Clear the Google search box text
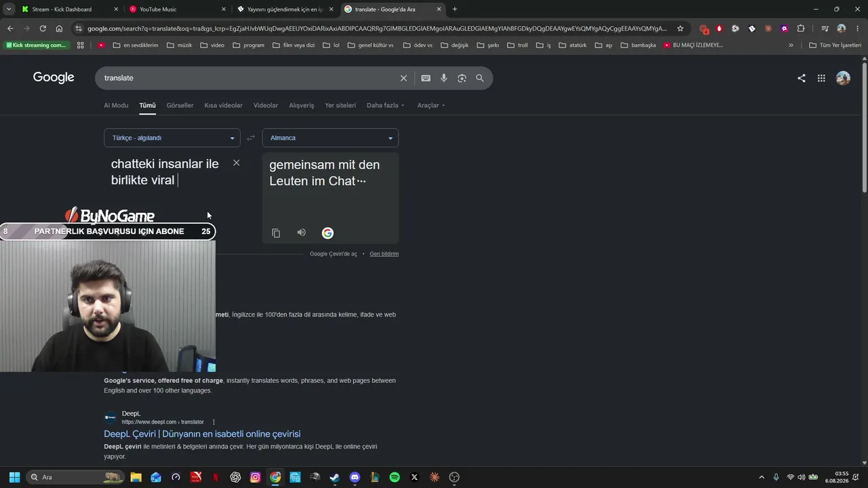868x488 pixels. pos(403,78)
